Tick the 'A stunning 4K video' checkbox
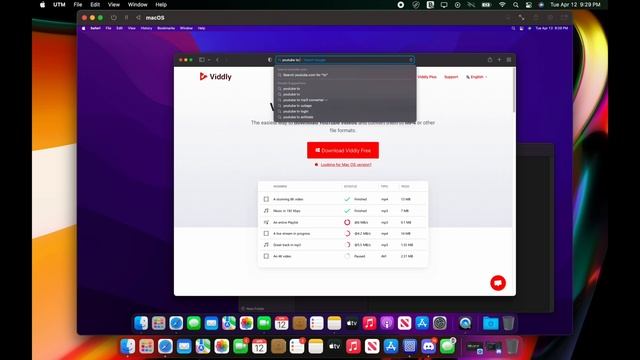 tap(266, 199)
